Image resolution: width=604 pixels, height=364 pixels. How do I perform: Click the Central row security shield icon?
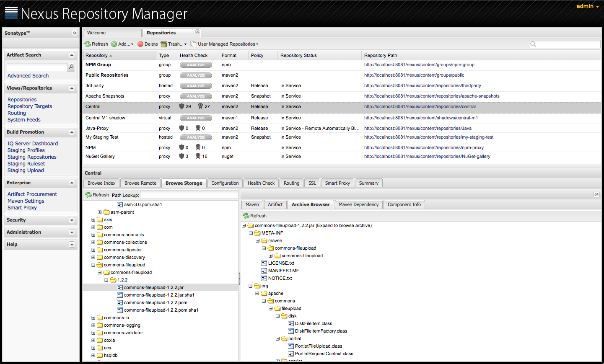(x=181, y=106)
